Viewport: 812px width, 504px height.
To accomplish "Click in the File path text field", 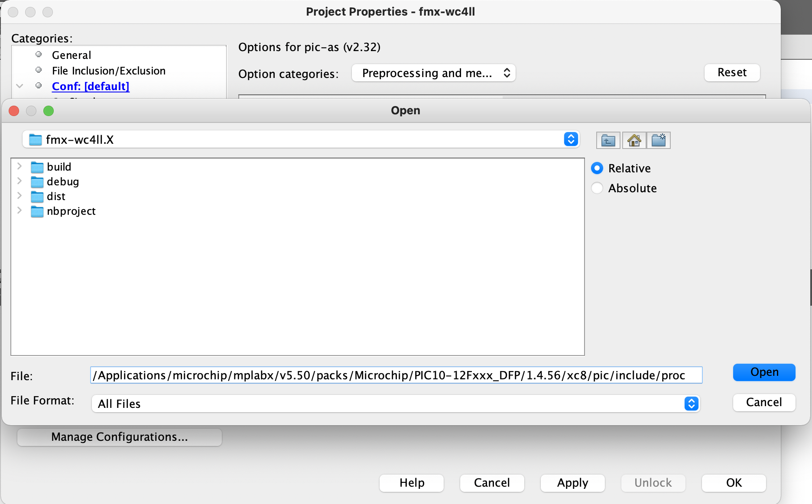I will pos(396,375).
